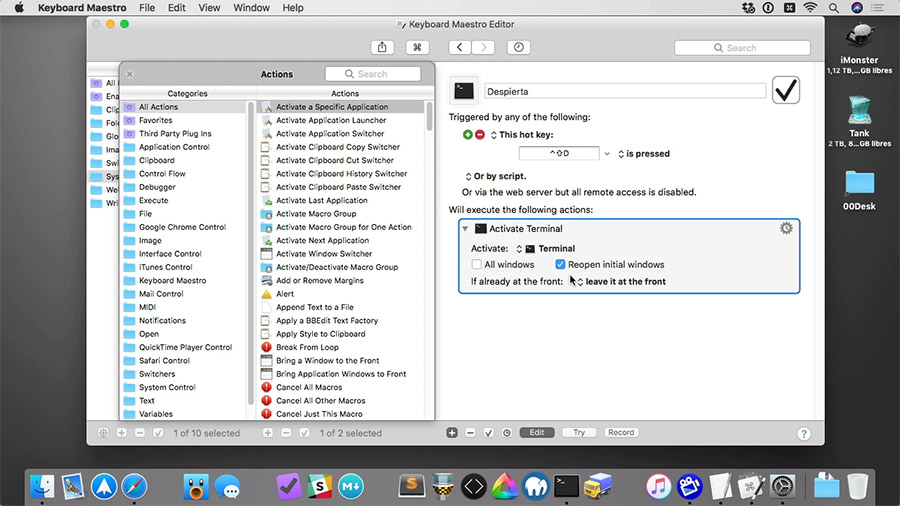Open the 'This hot key' trigger type popup
This screenshot has width=900, height=506.
point(522,135)
